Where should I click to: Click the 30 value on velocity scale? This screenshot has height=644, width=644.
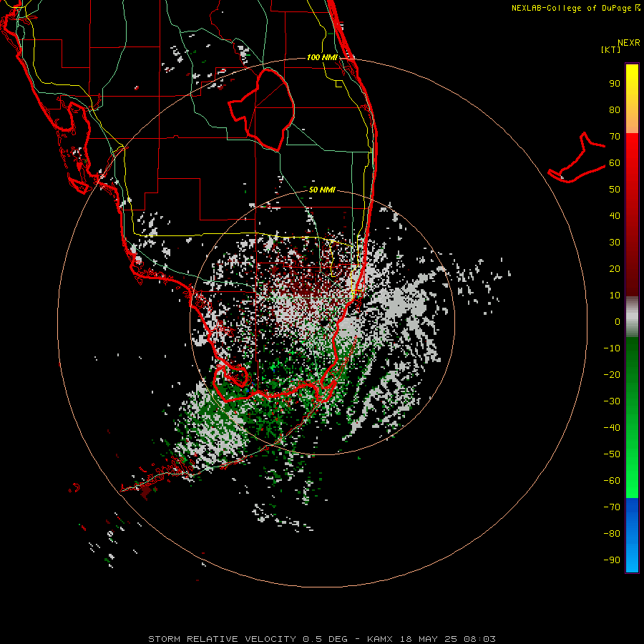[615, 243]
